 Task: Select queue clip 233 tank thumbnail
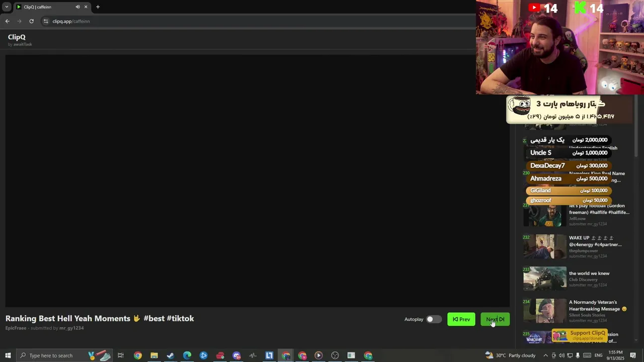(544, 279)
